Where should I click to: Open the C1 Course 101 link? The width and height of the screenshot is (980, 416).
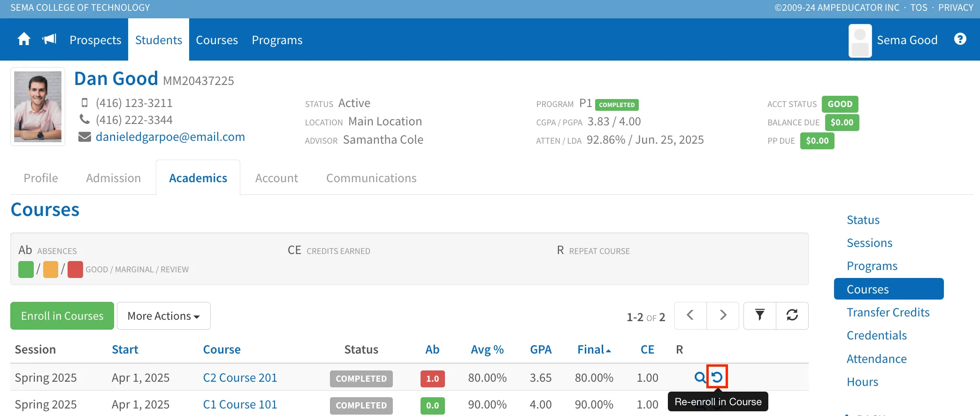click(x=240, y=405)
